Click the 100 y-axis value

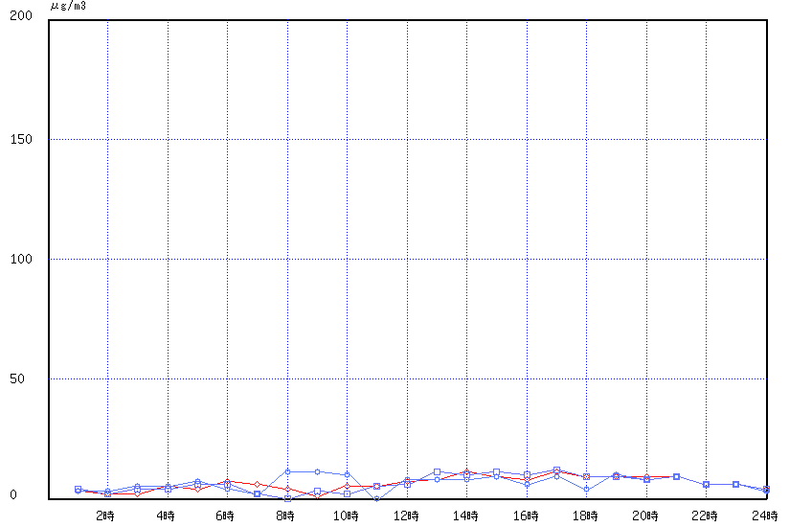point(21,259)
